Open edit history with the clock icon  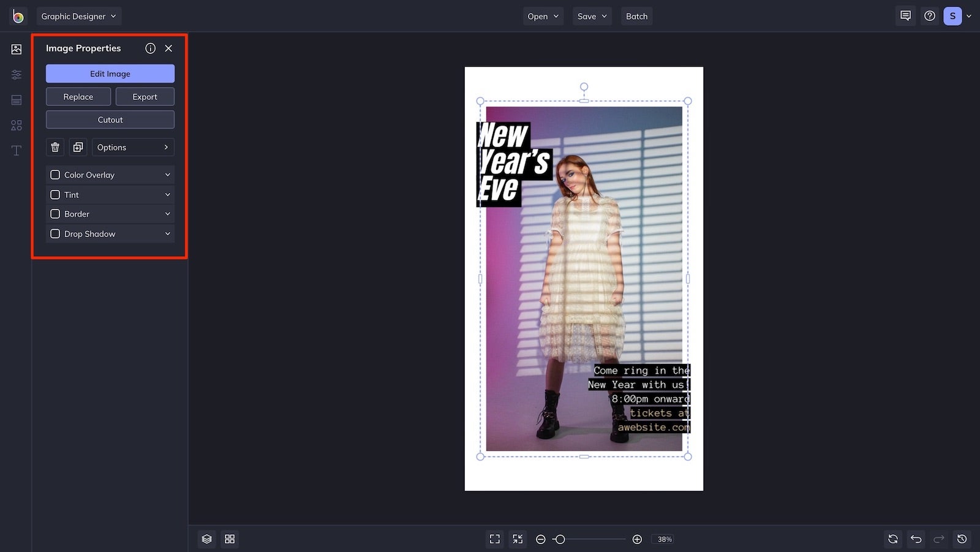point(960,539)
